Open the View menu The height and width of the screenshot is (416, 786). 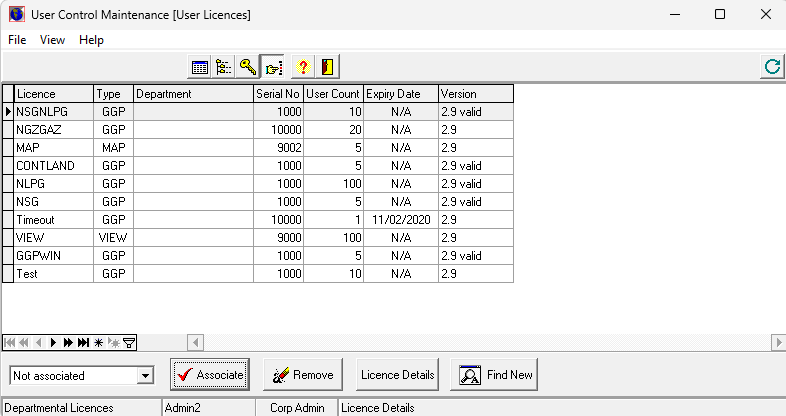(x=52, y=40)
